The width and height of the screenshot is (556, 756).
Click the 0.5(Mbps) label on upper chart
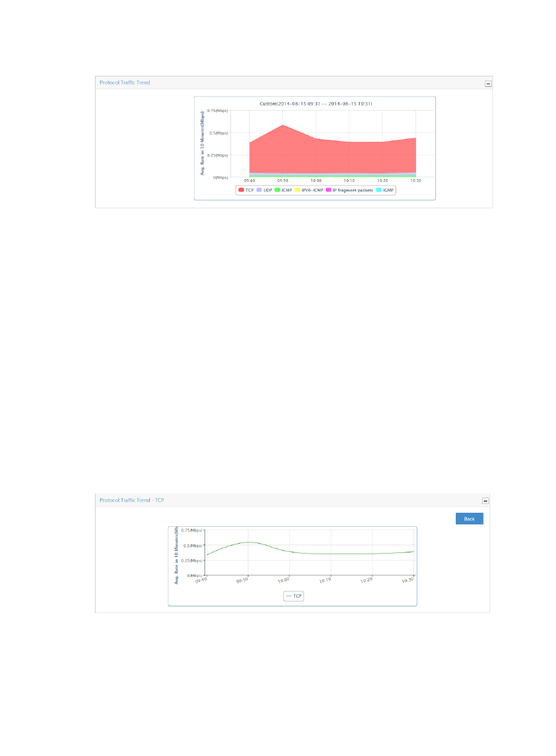[219, 133]
